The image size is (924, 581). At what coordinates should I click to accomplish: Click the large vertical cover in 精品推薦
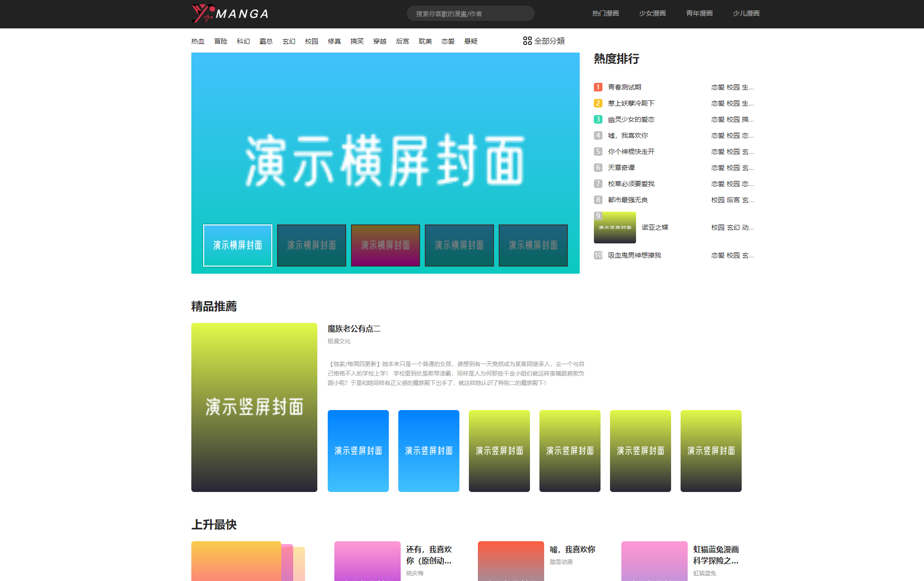tap(254, 407)
